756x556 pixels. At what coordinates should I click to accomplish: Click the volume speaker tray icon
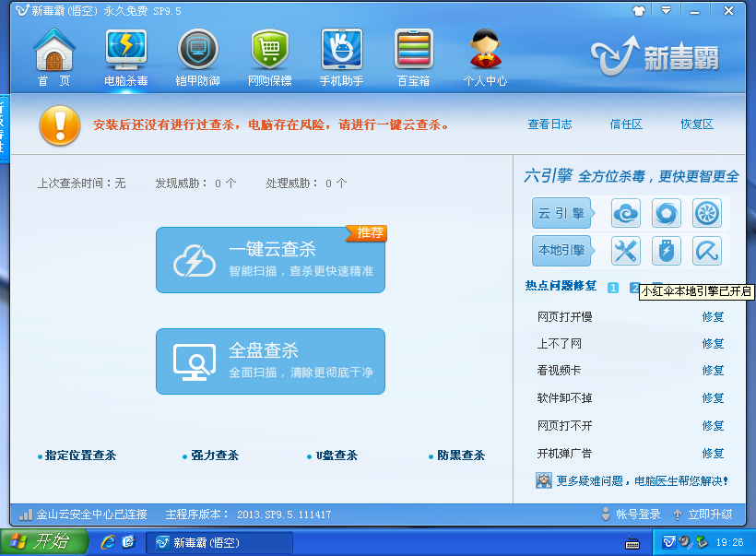pos(685,542)
